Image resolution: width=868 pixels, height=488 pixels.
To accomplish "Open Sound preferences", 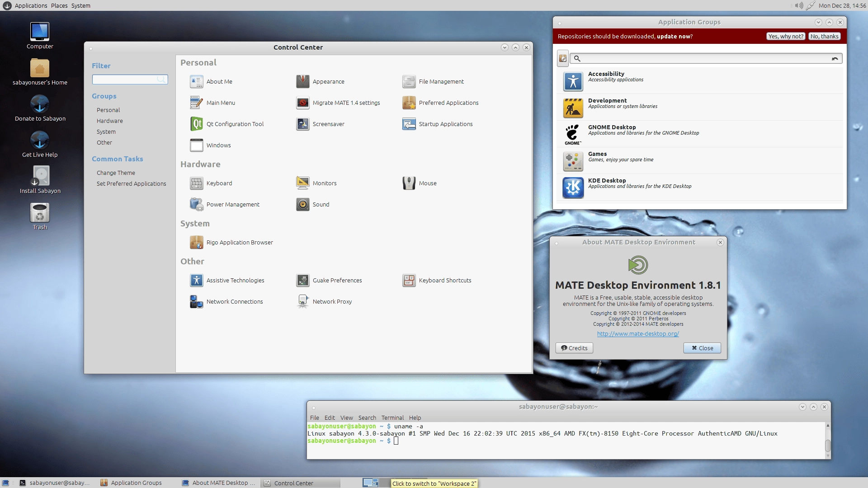I will tap(313, 205).
